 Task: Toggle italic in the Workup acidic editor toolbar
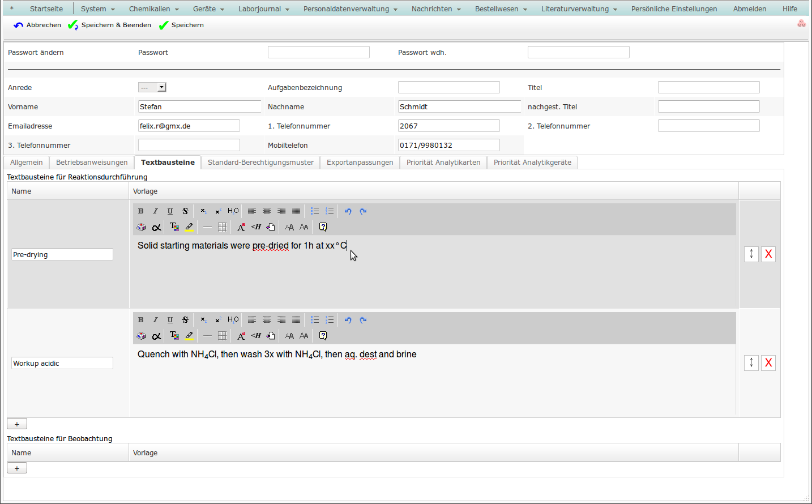pos(155,320)
